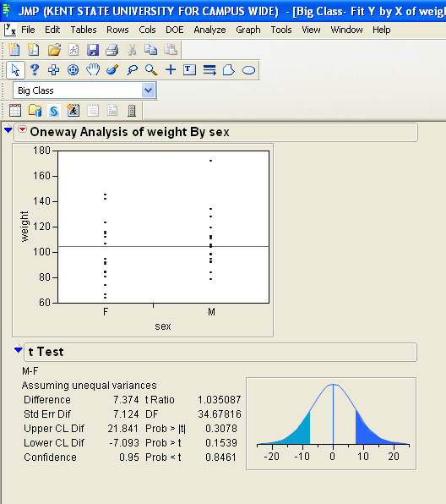Collapse the Oneway Analysis outline triangle

tap(8, 130)
